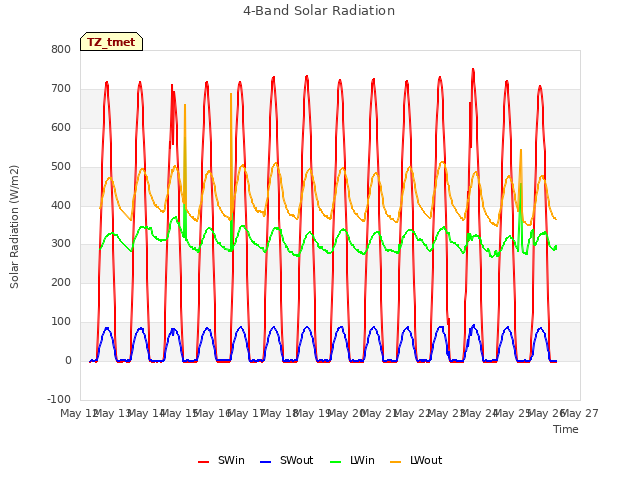Click the chart title 4-Band Solar Radiation

(x=319, y=11)
